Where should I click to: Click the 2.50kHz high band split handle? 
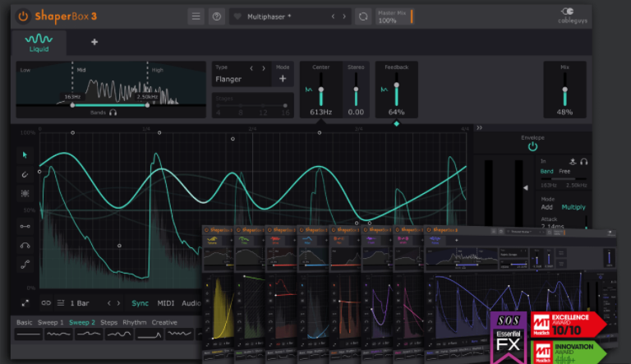[147, 105]
